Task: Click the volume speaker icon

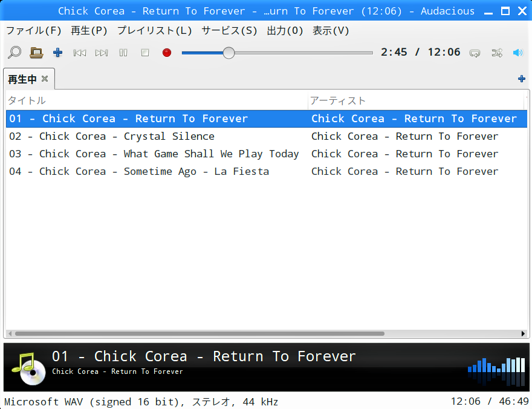Action: point(518,53)
